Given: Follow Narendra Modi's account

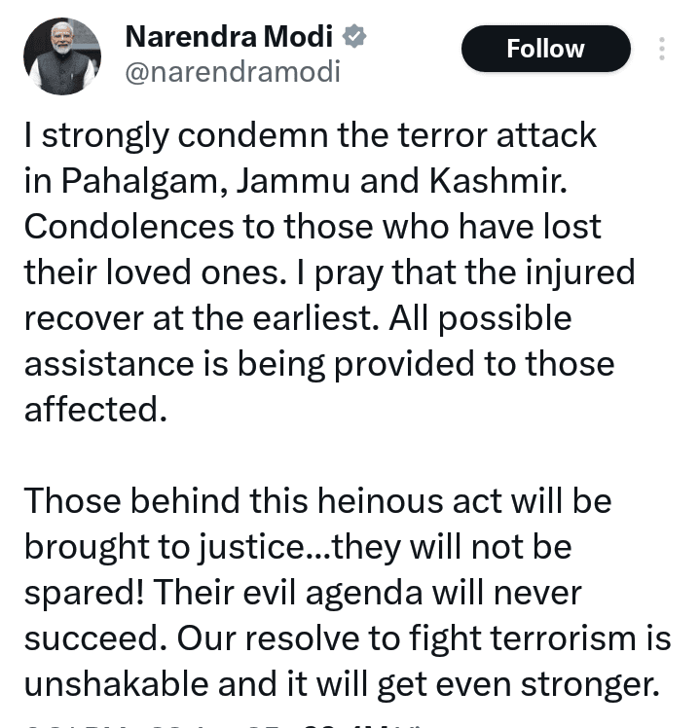Looking at the screenshot, I should [546, 49].
